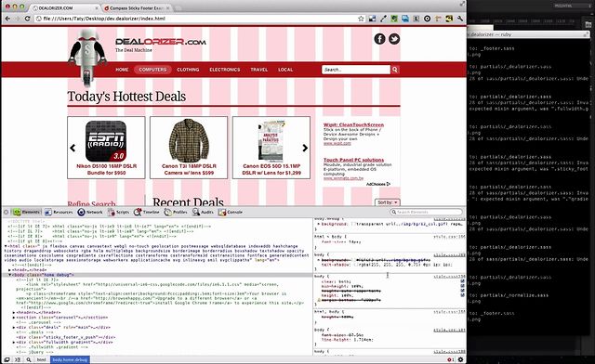Click the site search magnifier button
Viewport: 595px width, 364px height.
395,70
